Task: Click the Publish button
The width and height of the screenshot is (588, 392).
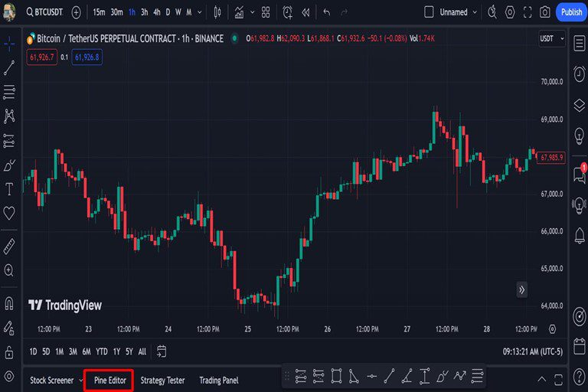Action: pos(571,12)
